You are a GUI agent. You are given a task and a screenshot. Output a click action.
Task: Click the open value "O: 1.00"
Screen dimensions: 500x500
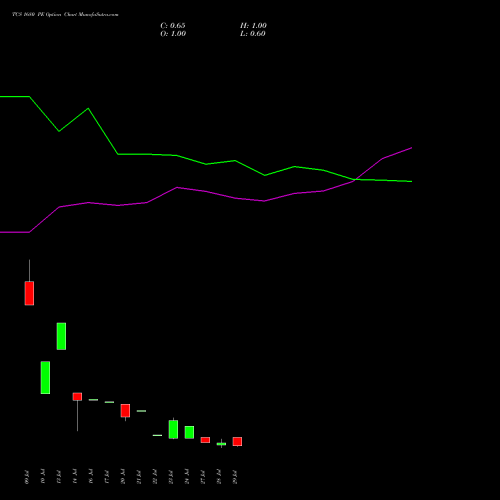point(173,34)
